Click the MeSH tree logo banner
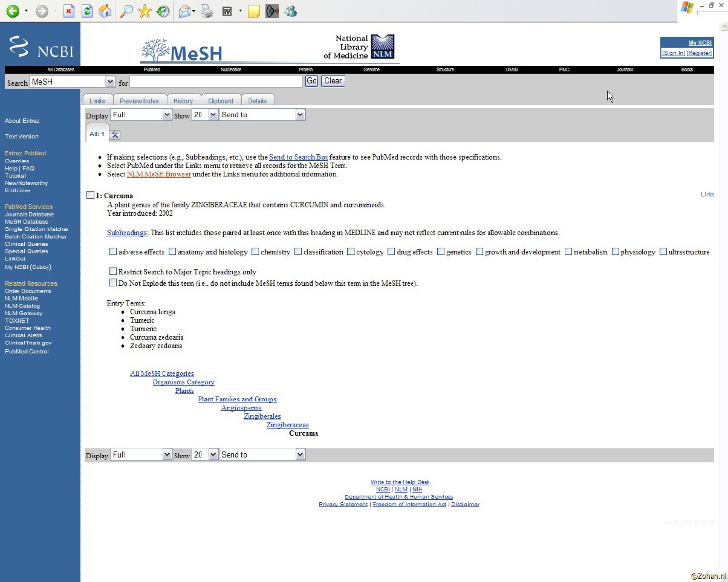 182,51
